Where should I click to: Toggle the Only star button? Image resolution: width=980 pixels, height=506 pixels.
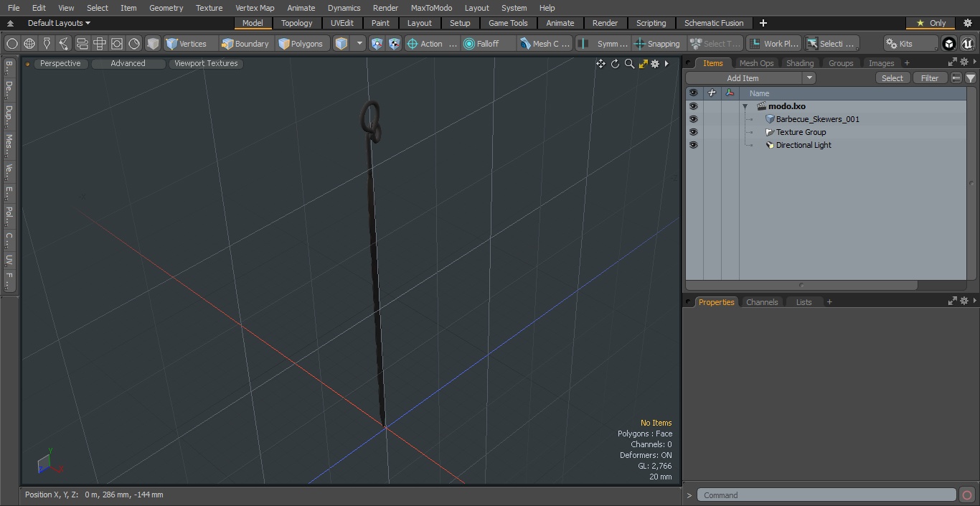930,23
